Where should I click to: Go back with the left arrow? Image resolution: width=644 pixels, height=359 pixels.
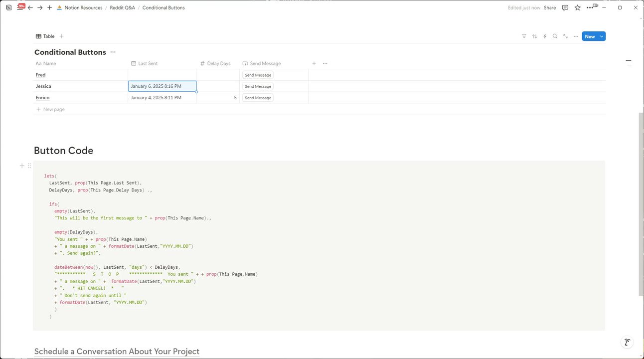click(x=30, y=8)
